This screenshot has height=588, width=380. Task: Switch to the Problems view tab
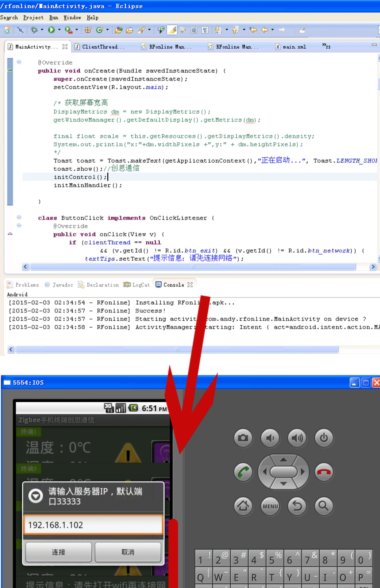tap(23, 285)
